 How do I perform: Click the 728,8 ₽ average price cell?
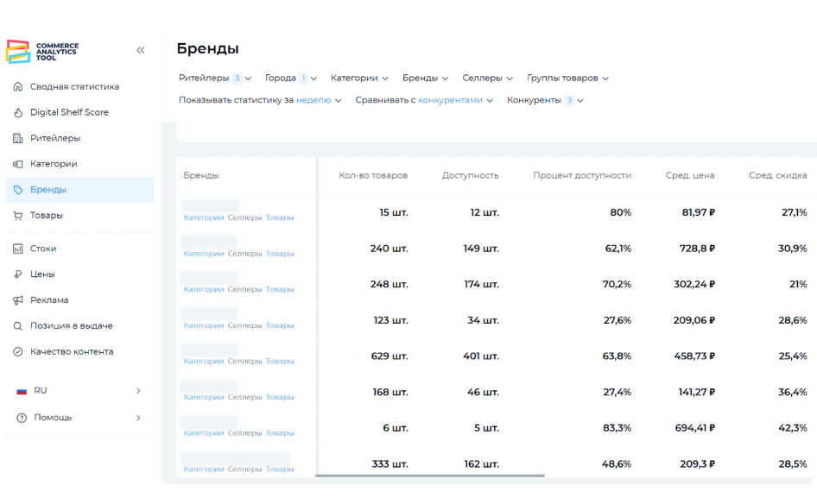pos(697,249)
